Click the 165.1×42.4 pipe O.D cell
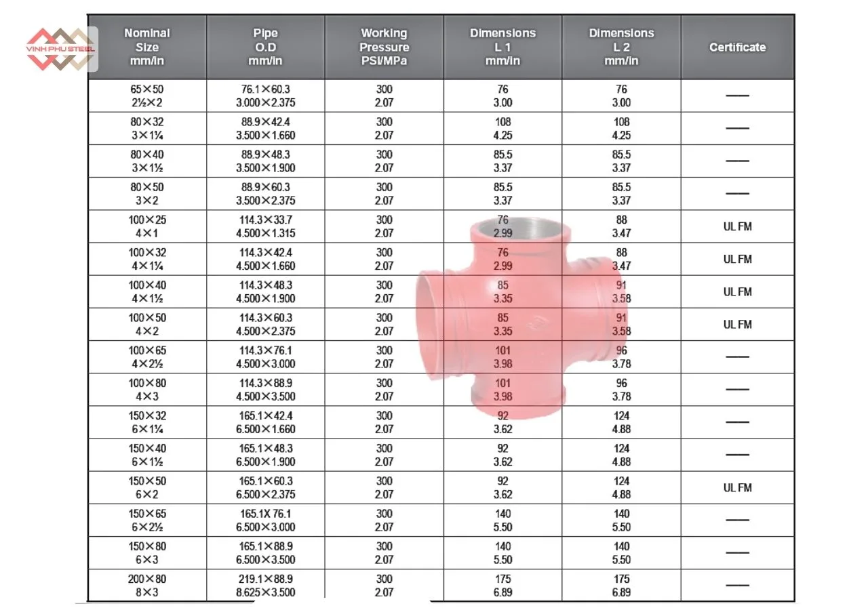 point(265,422)
